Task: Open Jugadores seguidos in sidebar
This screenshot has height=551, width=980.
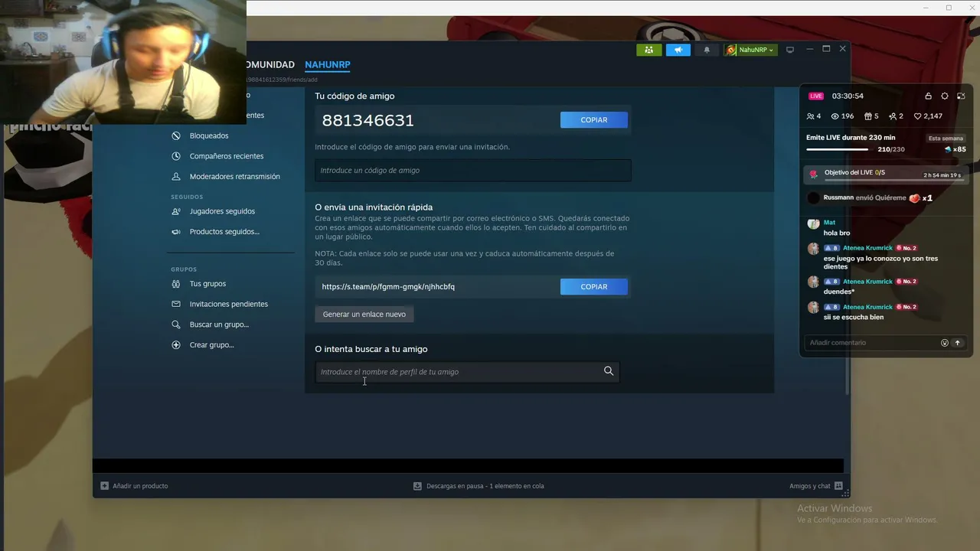Action: pyautogui.click(x=222, y=211)
